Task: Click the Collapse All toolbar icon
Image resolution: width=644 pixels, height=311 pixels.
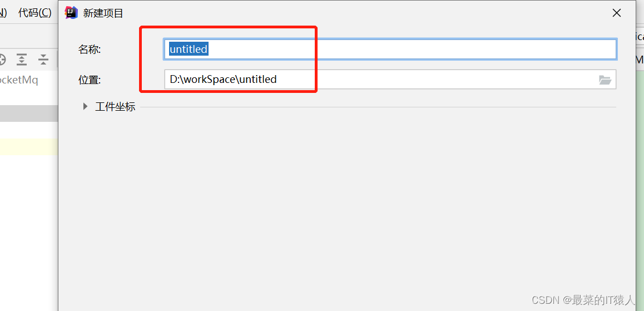Action: click(43, 60)
